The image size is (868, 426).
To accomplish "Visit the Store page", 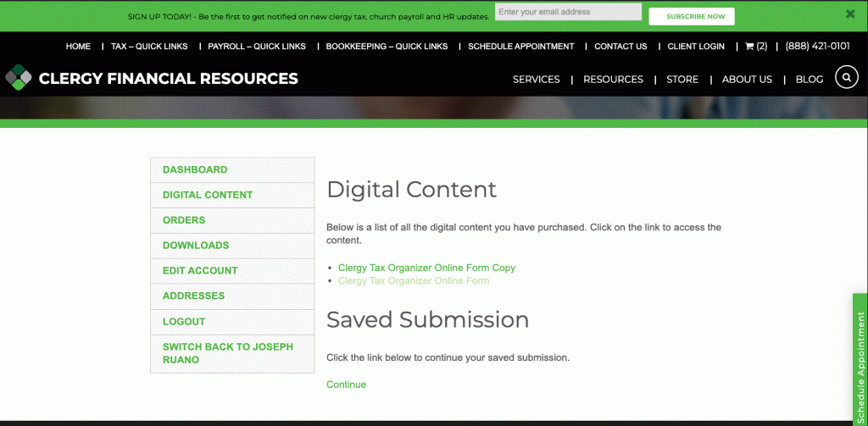I will [x=682, y=80].
